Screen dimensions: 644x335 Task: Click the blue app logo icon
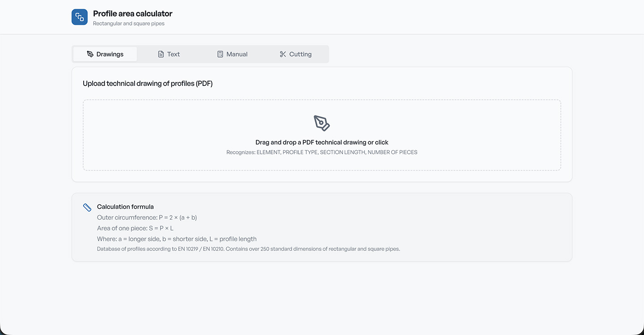[x=80, y=17]
